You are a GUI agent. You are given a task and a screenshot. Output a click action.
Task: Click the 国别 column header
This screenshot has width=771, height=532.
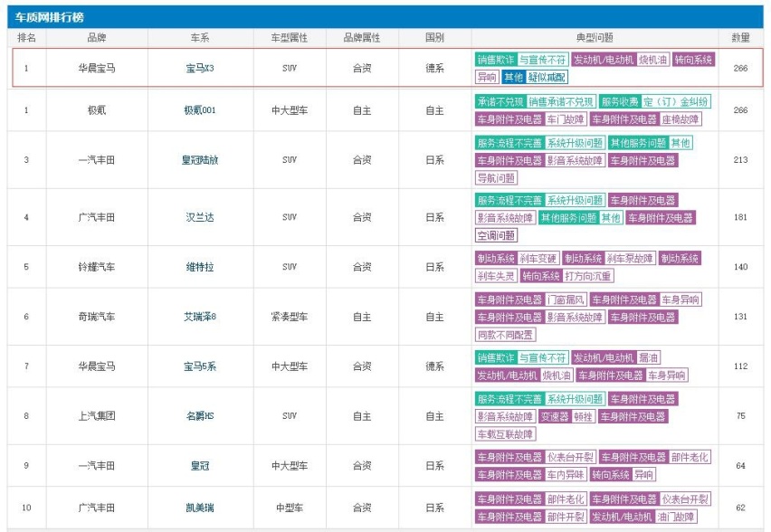click(x=434, y=38)
